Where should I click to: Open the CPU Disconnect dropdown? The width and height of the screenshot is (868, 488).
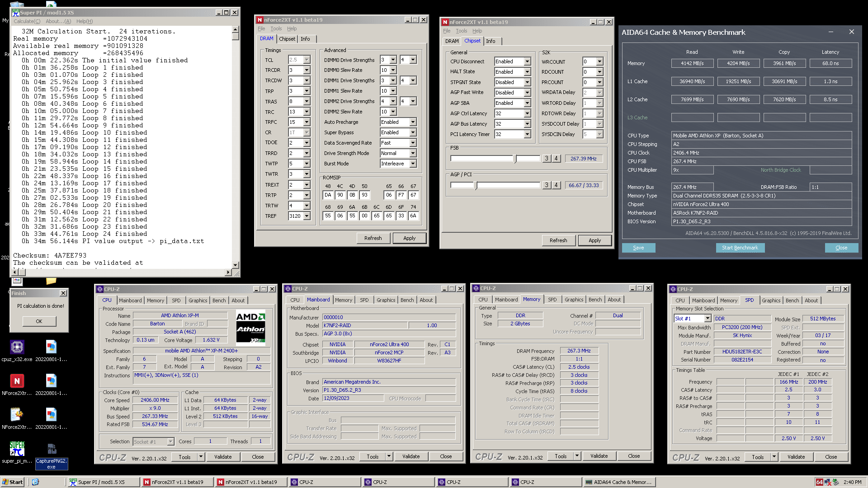point(527,61)
